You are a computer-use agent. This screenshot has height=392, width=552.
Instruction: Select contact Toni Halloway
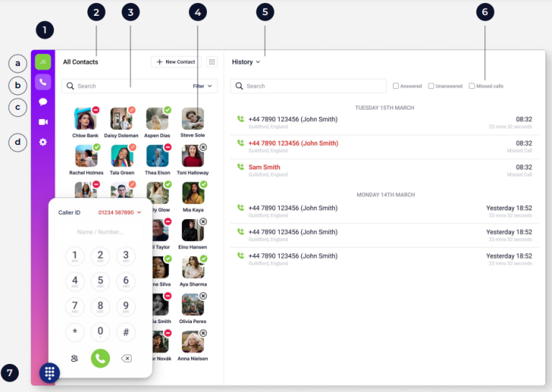(x=193, y=160)
